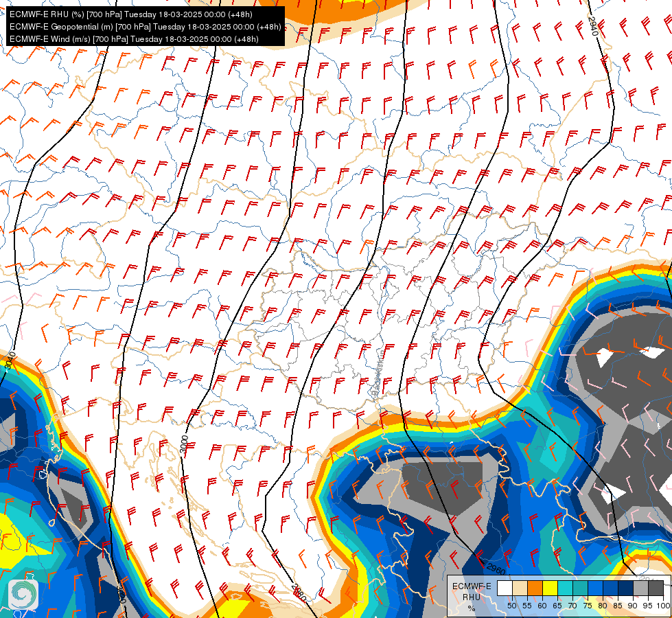Screen dimensions: 672x618
Task: Click the 3000 geopotential contour label
Action: pyautogui.click(x=184, y=444)
